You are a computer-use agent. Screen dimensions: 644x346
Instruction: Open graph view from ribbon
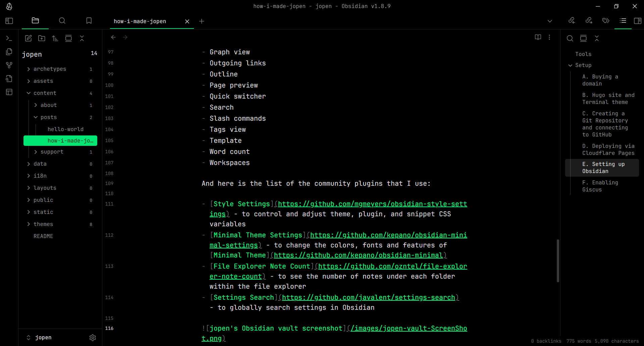[9, 65]
